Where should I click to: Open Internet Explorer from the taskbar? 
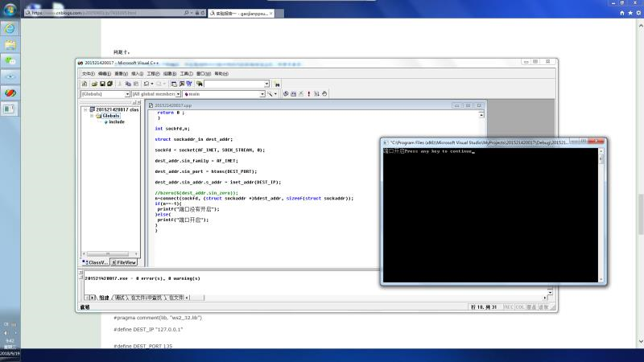(10, 28)
